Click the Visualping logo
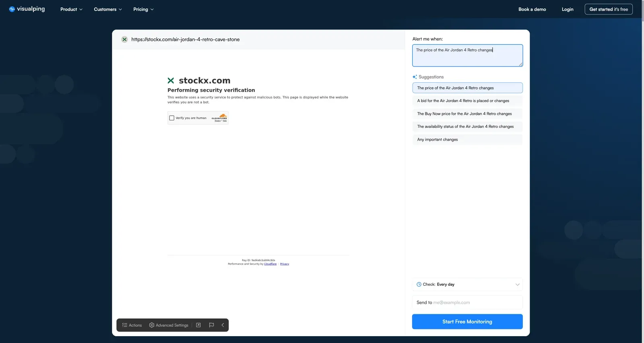This screenshot has height=343, width=644. click(x=27, y=9)
